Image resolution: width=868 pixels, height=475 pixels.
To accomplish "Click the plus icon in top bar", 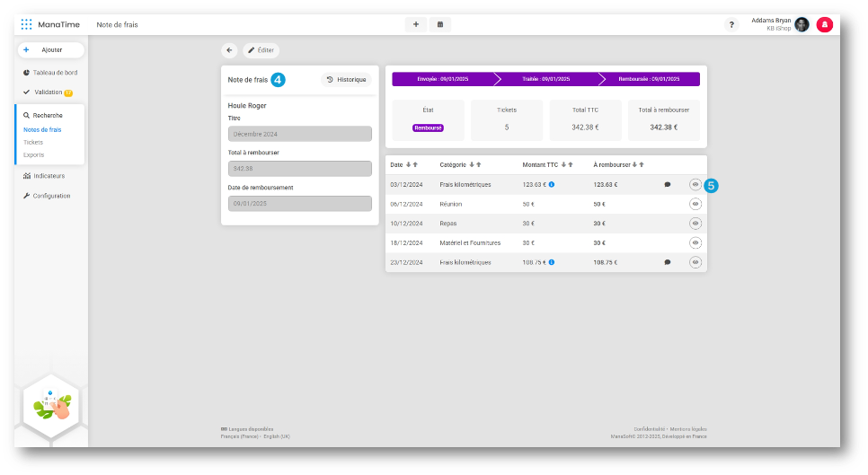I will click(x=415, y=24).
